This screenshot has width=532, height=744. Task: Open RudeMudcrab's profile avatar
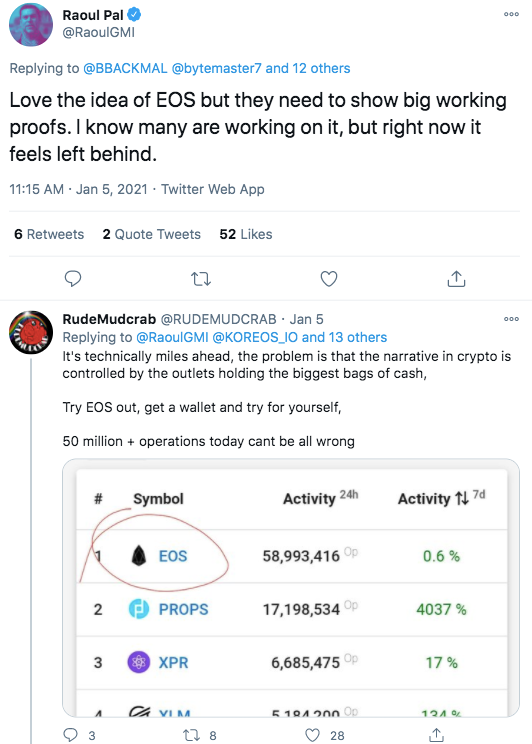(x=31, y=333)
